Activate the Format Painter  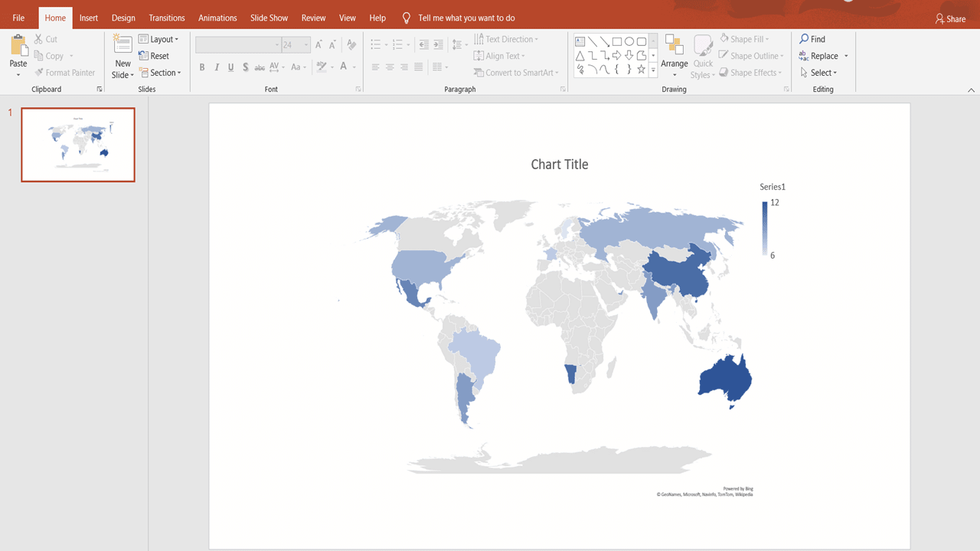[x=65, y=72]
